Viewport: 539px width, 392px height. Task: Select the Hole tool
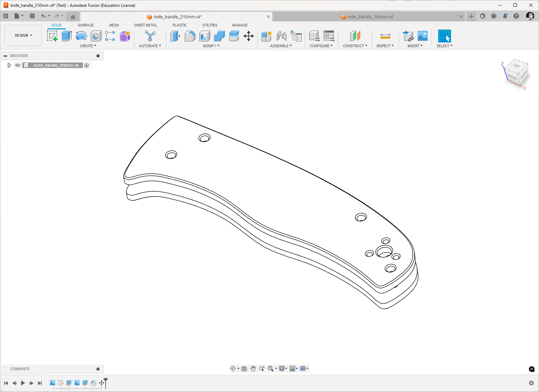96,36
